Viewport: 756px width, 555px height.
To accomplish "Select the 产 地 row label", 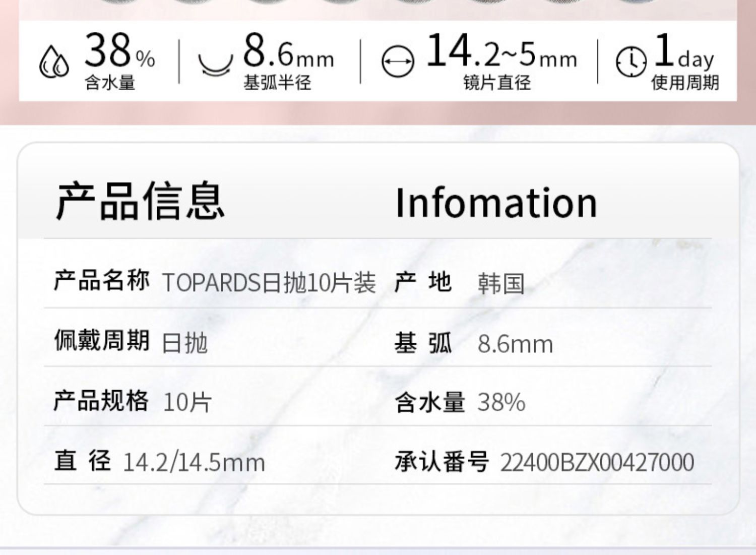I will [423, 282].
